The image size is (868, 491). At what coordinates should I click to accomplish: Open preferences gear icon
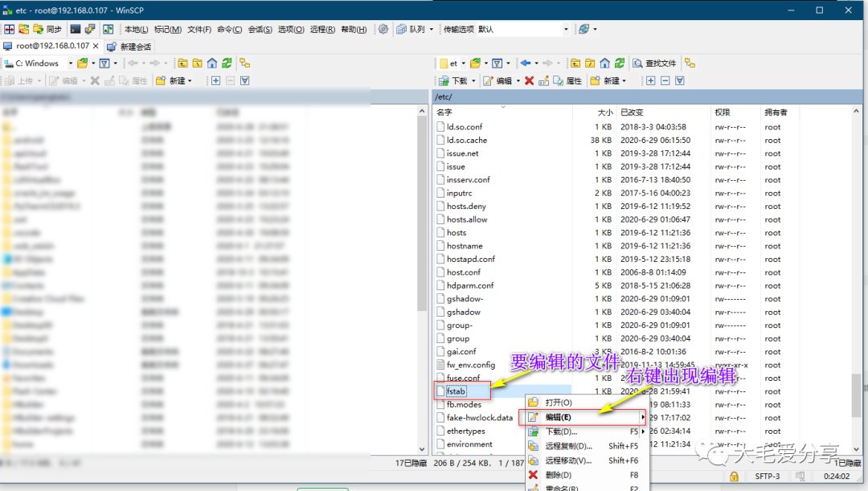click(383, 29)
